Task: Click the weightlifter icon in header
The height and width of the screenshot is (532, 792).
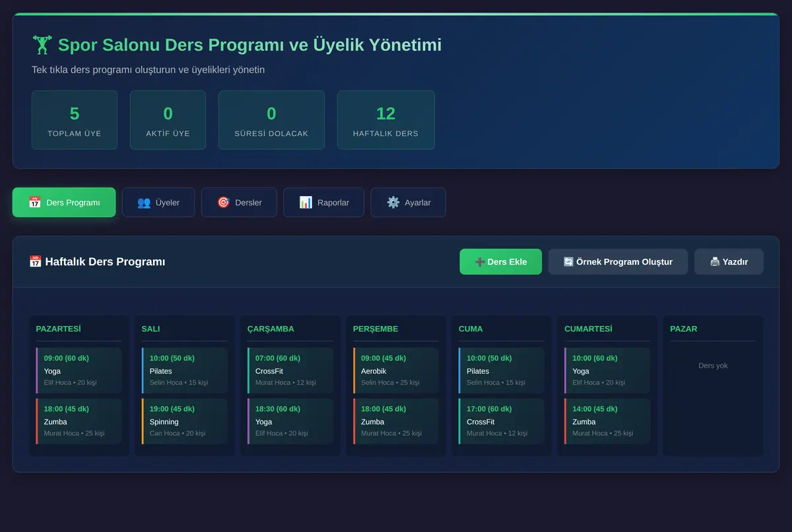Action: [42, 45]
